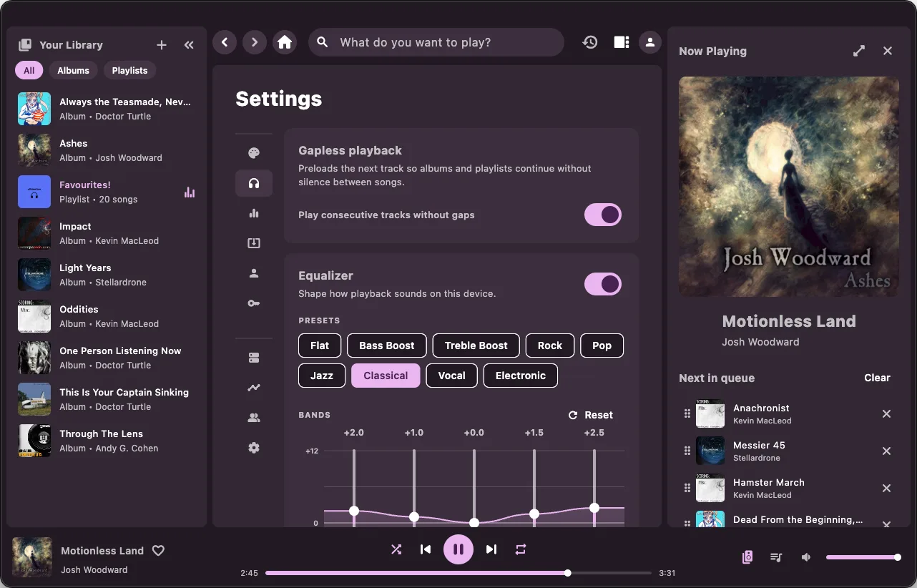Adjust the volume slider

click(862, 557)
